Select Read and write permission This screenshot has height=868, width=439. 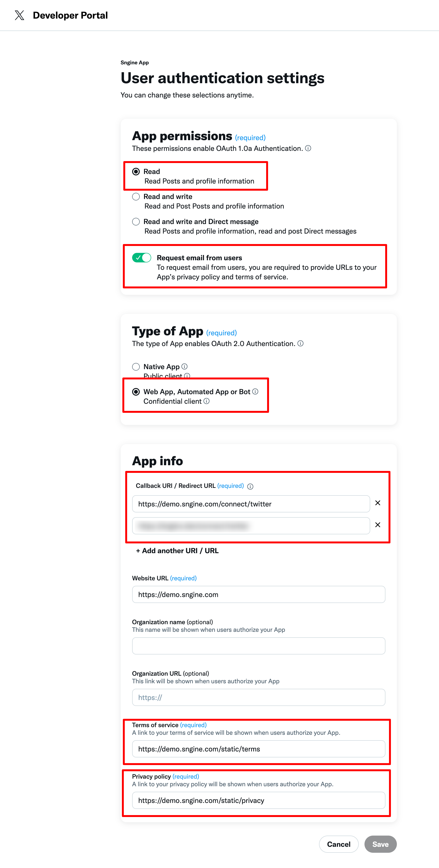136,196
